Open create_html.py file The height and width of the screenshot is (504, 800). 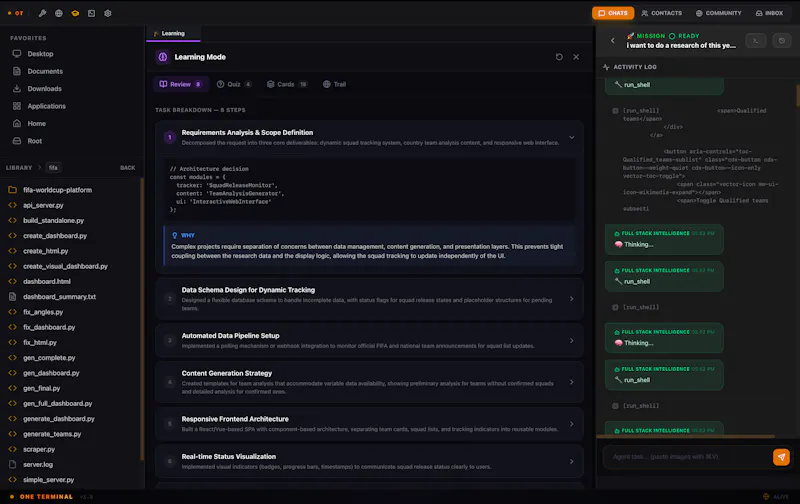point(45,251)
